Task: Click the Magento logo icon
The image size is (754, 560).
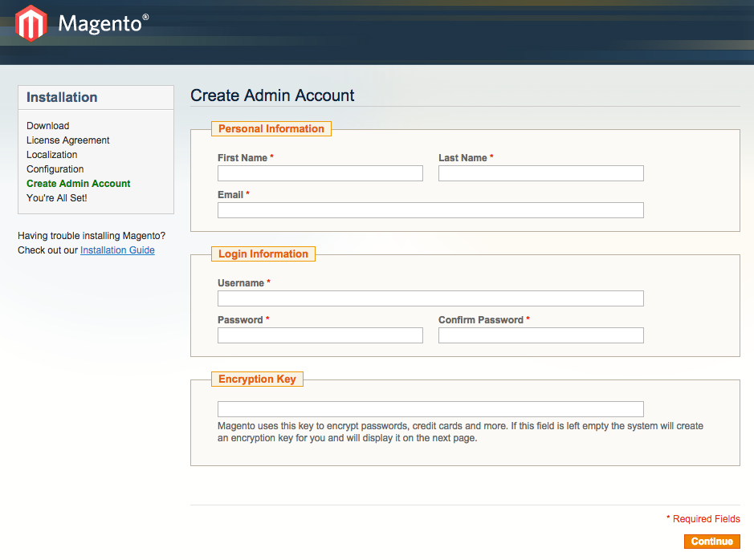Action: tap(31, 23)
